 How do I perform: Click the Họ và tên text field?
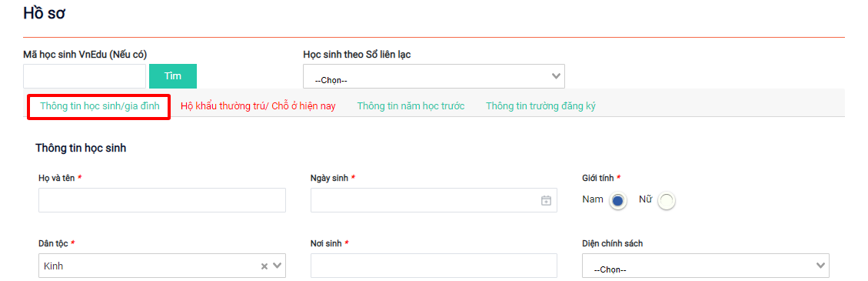click(162, 200)
